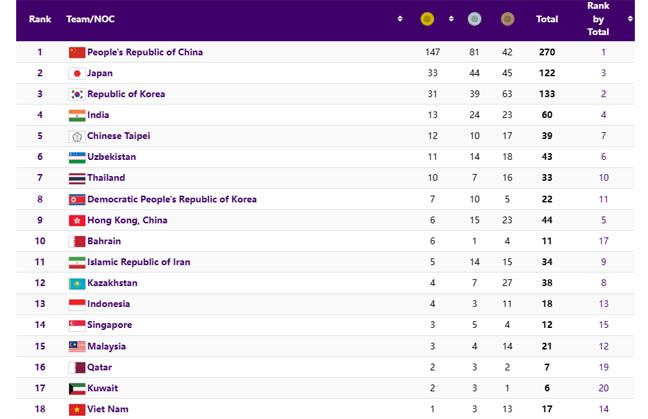Click the bronze medal icon in header
The width and height of the screenshot is (648, 419).
(x=508, y=18)
